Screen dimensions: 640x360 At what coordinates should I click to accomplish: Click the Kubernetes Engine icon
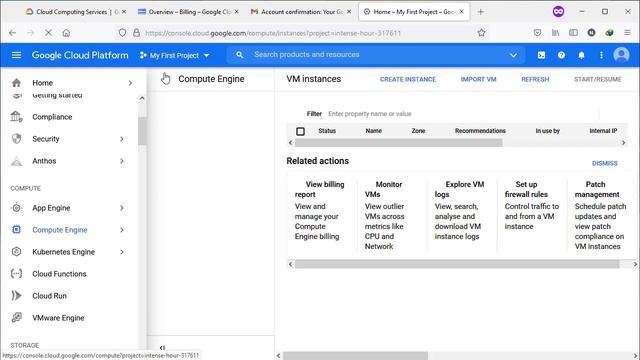(x=16, y=252)
